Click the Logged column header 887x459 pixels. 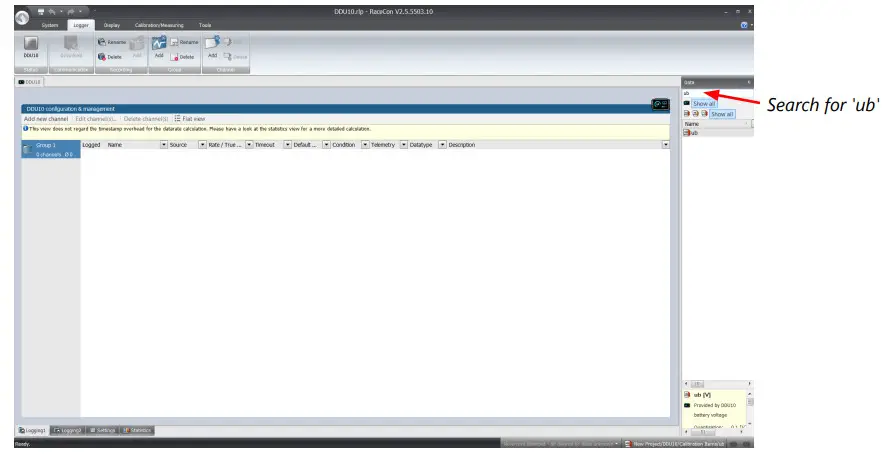(x=91, y=145)
